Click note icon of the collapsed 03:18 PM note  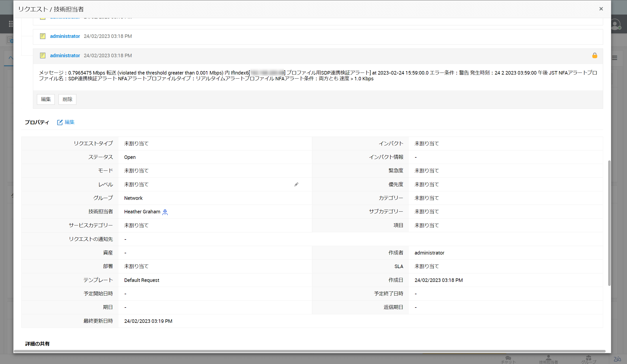[x=43, y=36]
